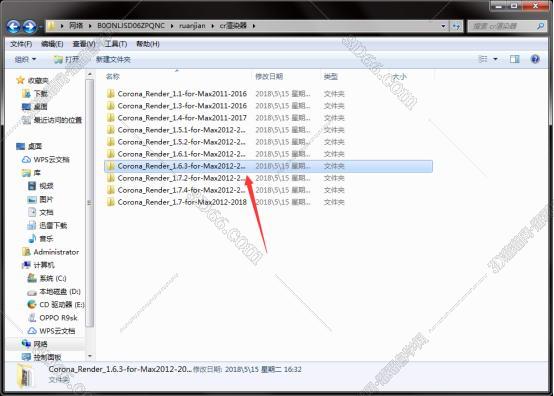
Task: Select folder Corona_Render_1.7.4-for-Max2012
Action: (x=181, y=190)
